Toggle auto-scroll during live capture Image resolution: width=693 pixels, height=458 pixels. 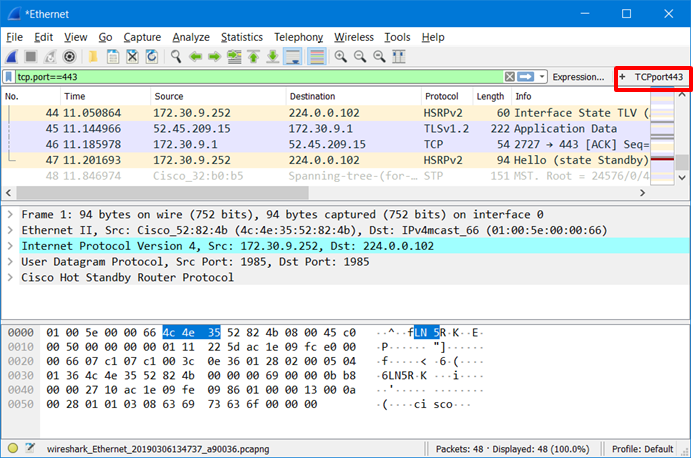coord(293,57)
